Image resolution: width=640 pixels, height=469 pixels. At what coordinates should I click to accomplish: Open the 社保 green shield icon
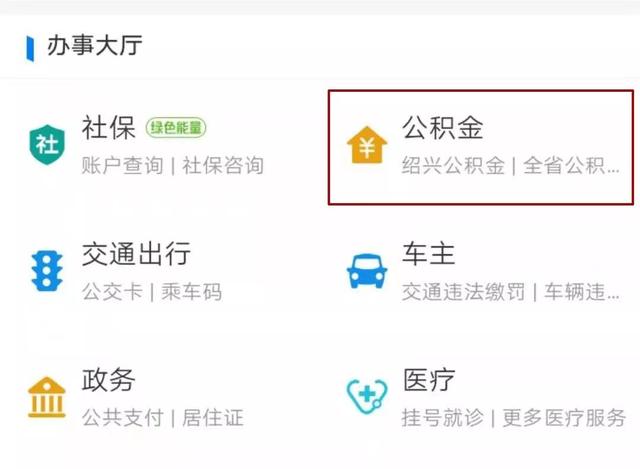(47, 145)
